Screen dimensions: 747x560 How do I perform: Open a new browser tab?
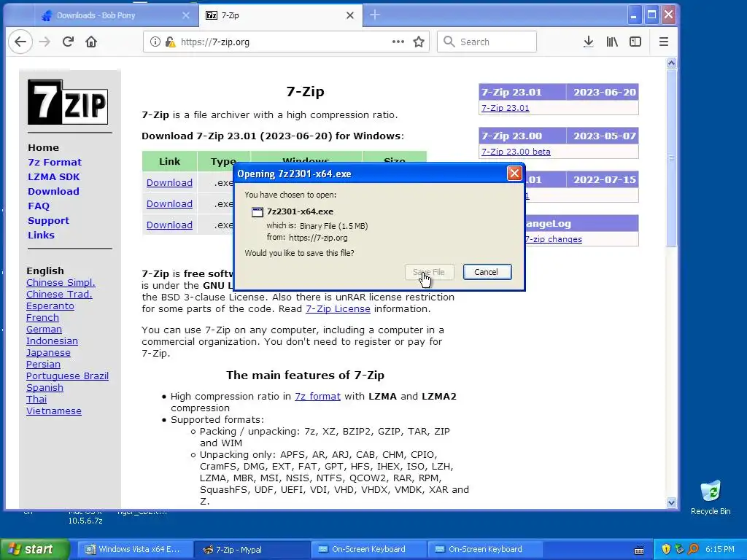[x=375, y=15]
